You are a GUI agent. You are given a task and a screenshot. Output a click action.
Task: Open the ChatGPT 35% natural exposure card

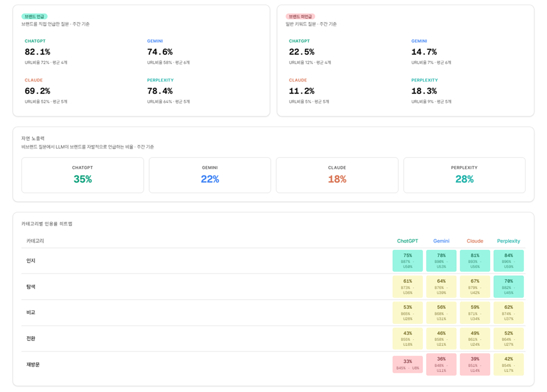pos(82,175)
